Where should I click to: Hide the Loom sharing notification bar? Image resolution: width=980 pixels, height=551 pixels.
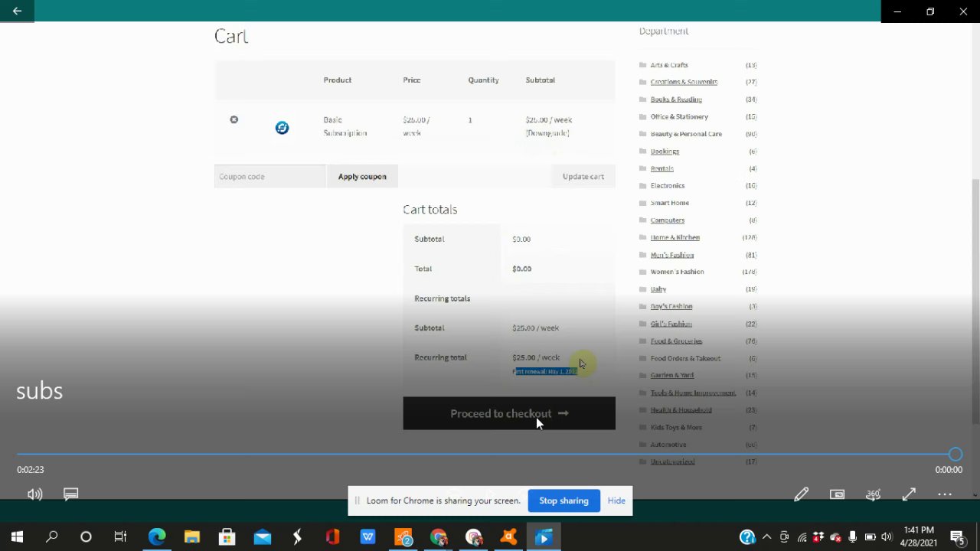point(616,500)
